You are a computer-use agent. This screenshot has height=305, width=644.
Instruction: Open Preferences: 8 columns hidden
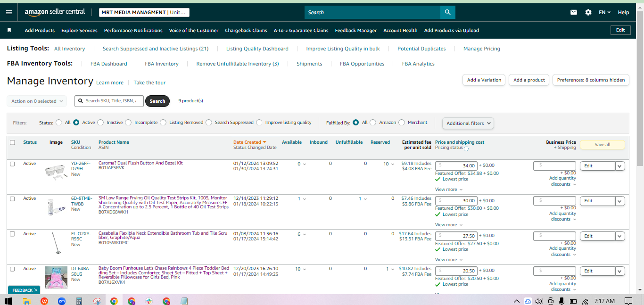(591, 80)
